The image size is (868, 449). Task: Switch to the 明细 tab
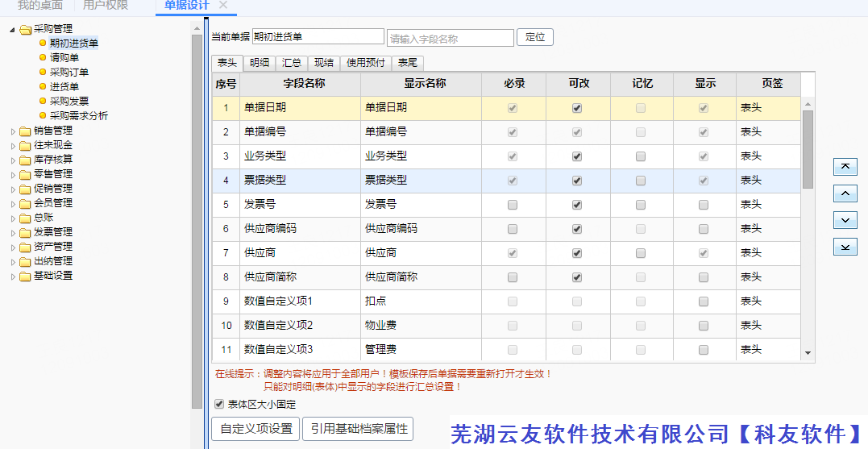[260, 63]
